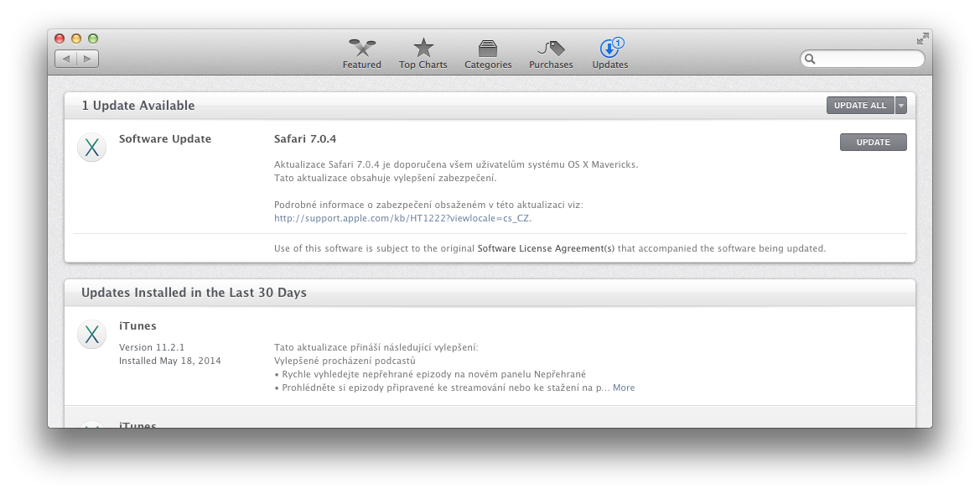Open the Categories tray icon
The width and height of the screenshot is (980, 494).
click(488, 48)
